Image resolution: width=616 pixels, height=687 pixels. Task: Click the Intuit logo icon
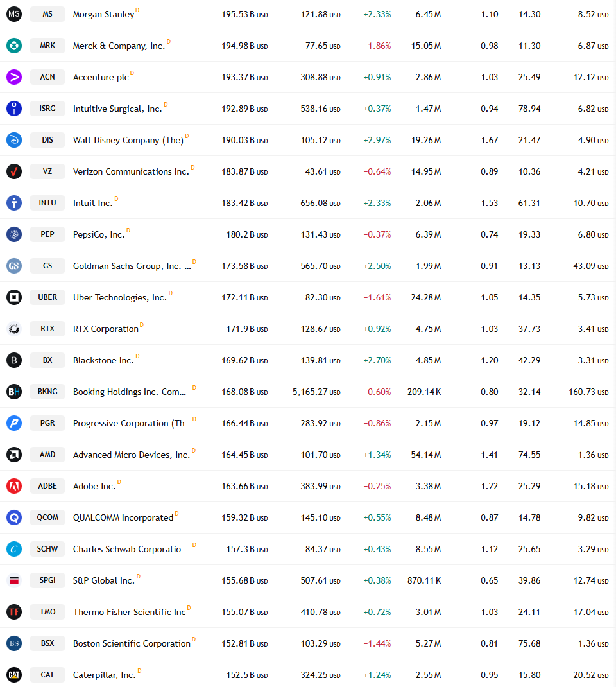[x=14, y=203]
